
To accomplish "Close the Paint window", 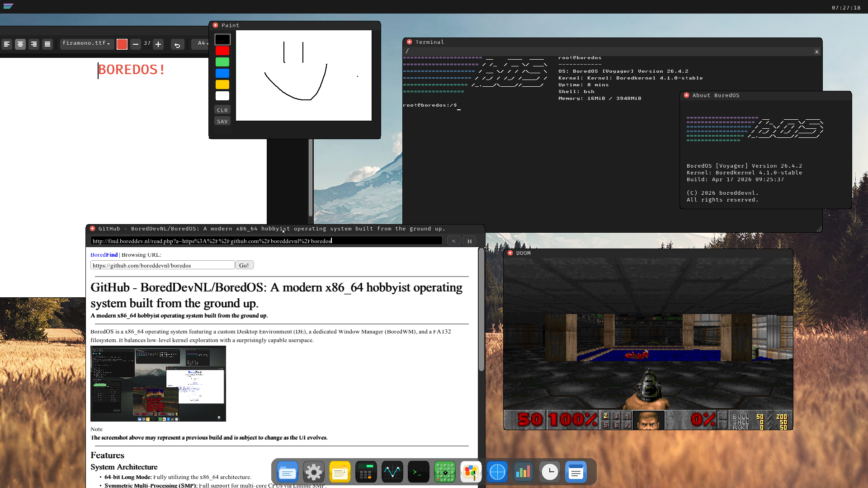I will 215,25.
